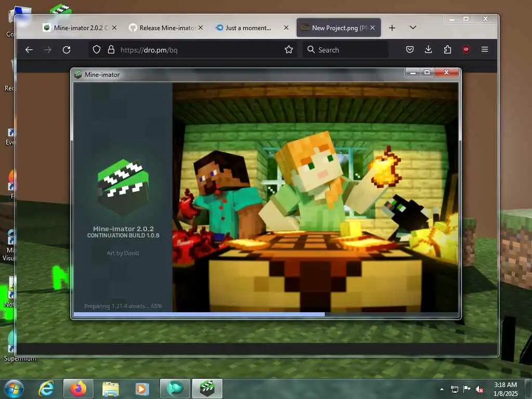This screenshot has height=399, width=532.
Task: Open Firefox downloads panel
Action: click(x=429, y=50)
